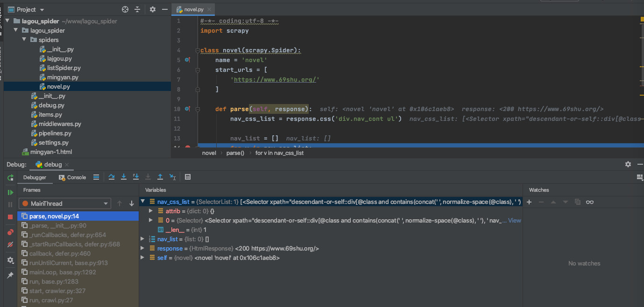This screenshot has width=644, height=307.
Task: Select frame 'callback, defer.py:460'
Action: click(78, 253)
